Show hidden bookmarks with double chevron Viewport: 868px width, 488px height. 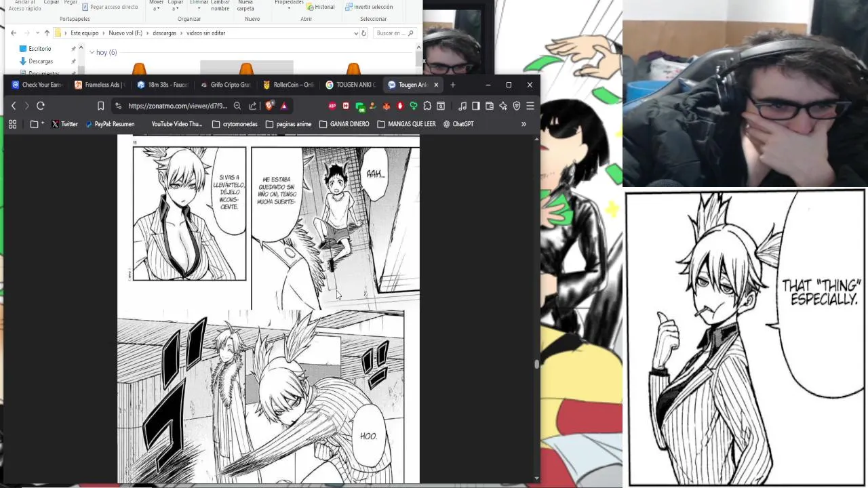[524, 124]
